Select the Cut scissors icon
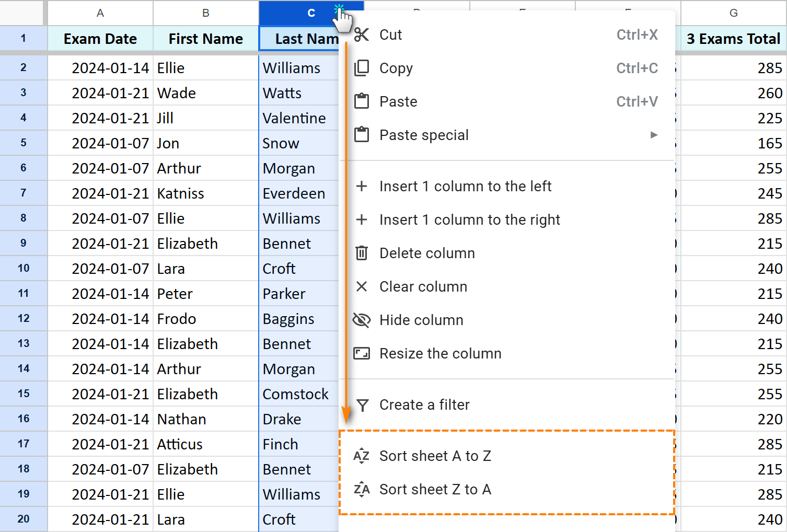787x532 pixels. 362,34
